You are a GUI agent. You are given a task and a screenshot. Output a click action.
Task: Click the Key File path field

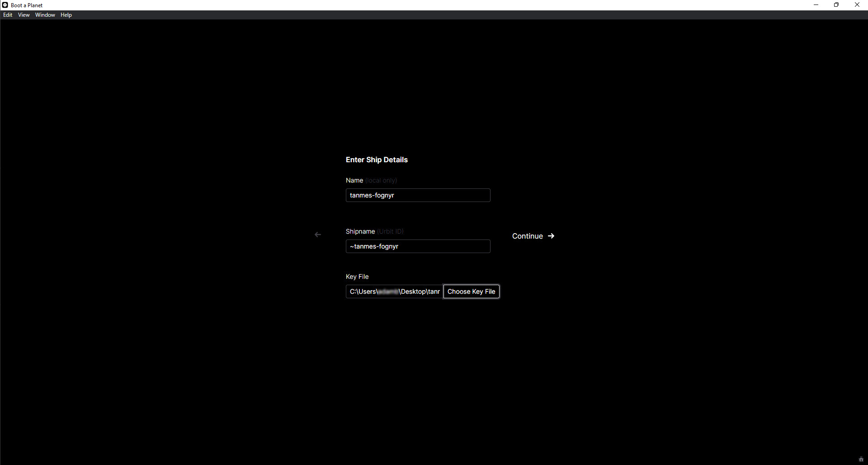pyautogui.click(x=394, y=291)
